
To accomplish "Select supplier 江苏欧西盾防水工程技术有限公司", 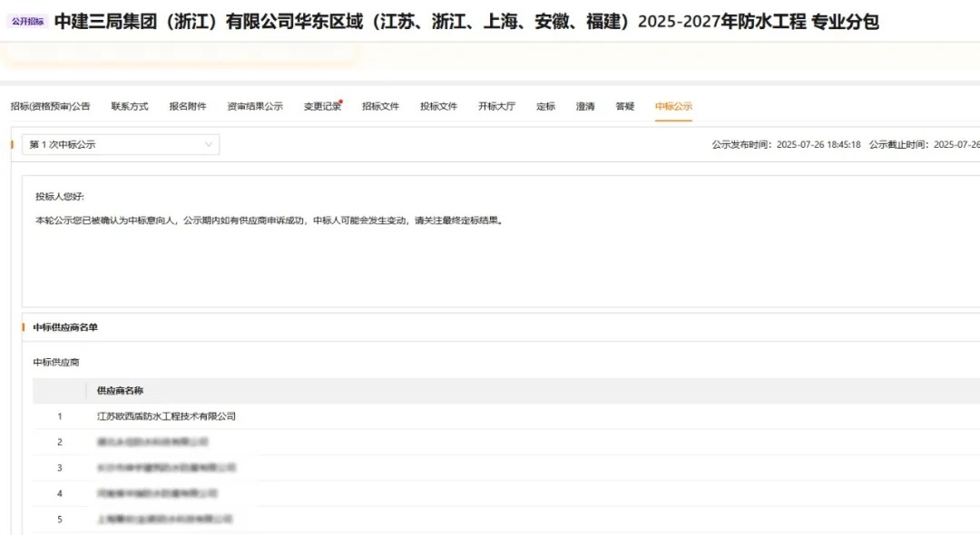I will click(x=168, y=416).
